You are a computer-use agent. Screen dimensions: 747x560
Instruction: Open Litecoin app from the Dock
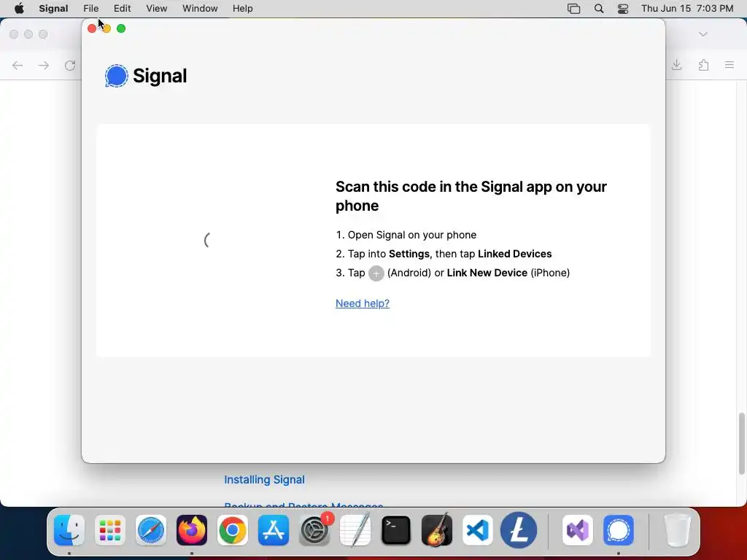tap(519, 530)
